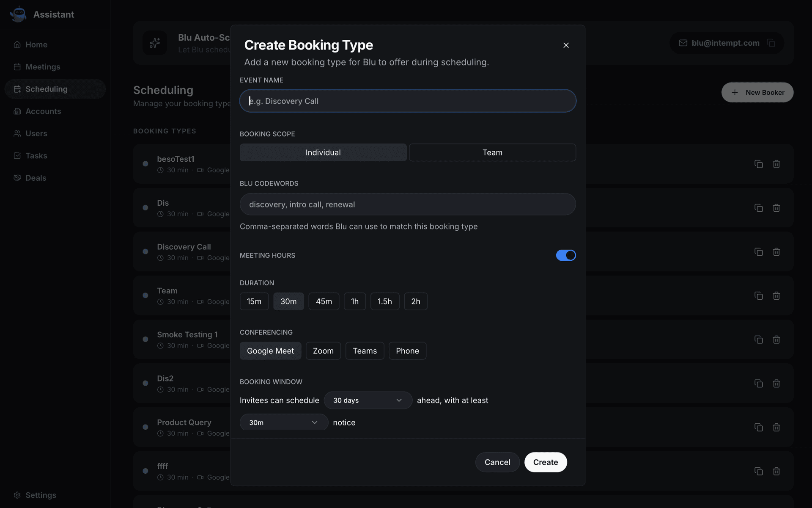Click the Cancel button

coord(497,462)
